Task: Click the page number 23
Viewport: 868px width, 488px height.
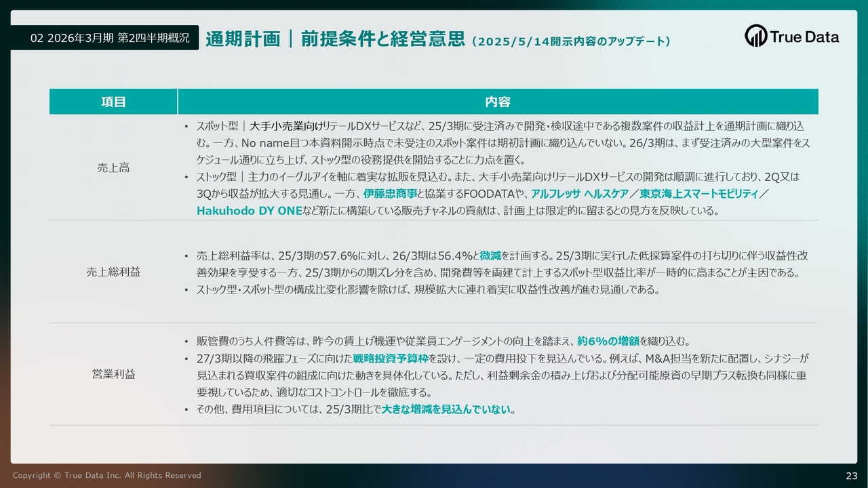Action: tap(851, 475)
